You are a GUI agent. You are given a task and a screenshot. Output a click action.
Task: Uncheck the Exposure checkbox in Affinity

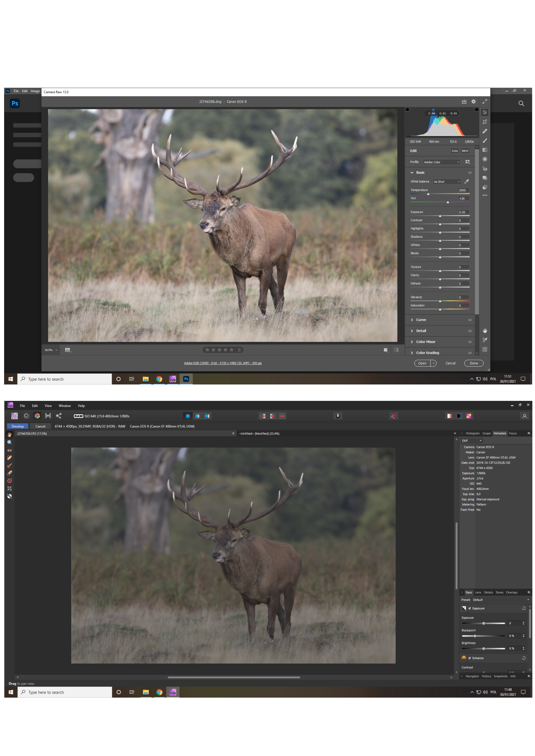tap(469, 608)
